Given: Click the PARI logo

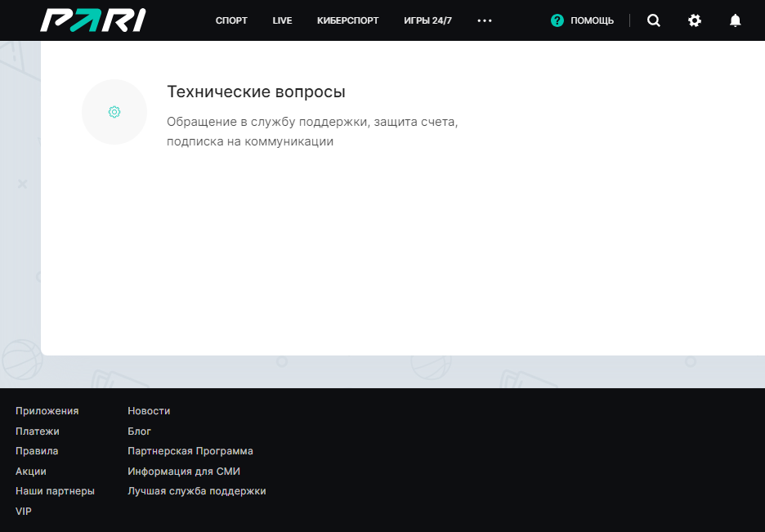Looking at the screenshot, I should (x=92, y=20).
